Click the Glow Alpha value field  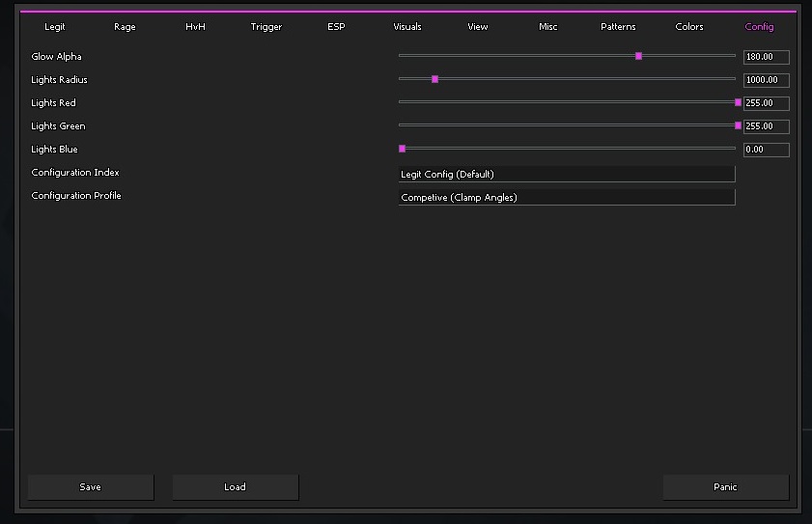pos(766,57)
